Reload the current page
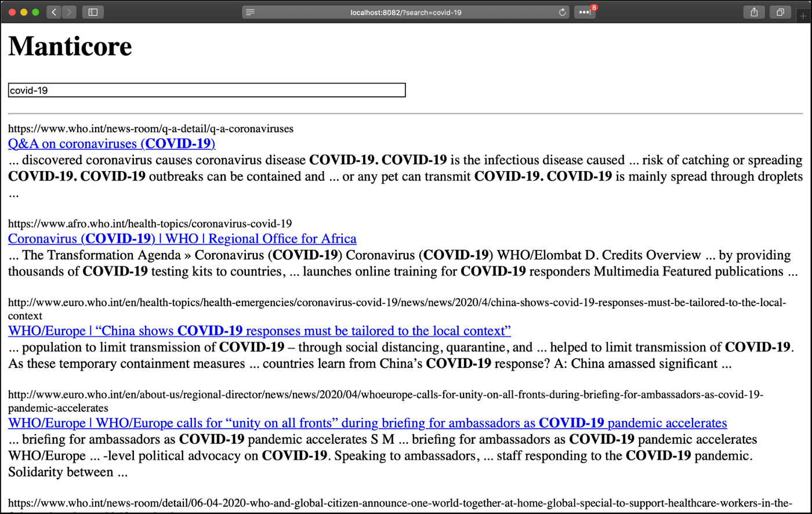This screenshot has width=812, height=514. pos(562,12)
